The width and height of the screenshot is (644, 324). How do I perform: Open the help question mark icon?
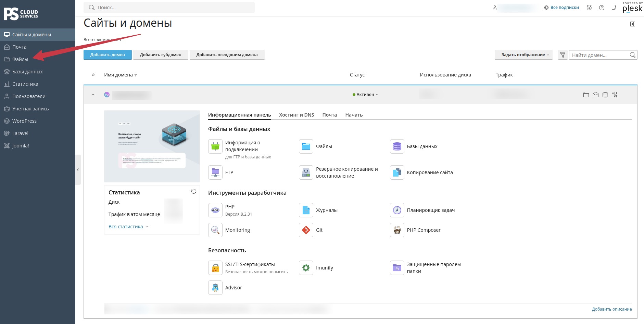point(602,8)
